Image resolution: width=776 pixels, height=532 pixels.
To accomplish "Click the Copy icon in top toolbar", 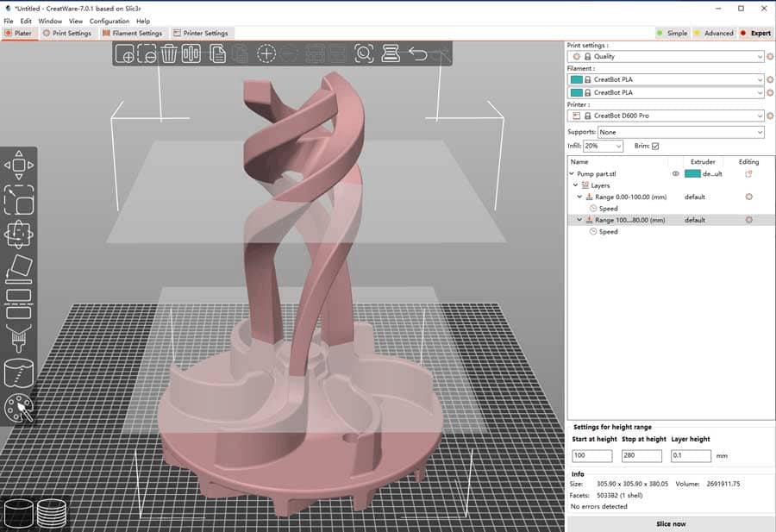I will coord(217,53).
